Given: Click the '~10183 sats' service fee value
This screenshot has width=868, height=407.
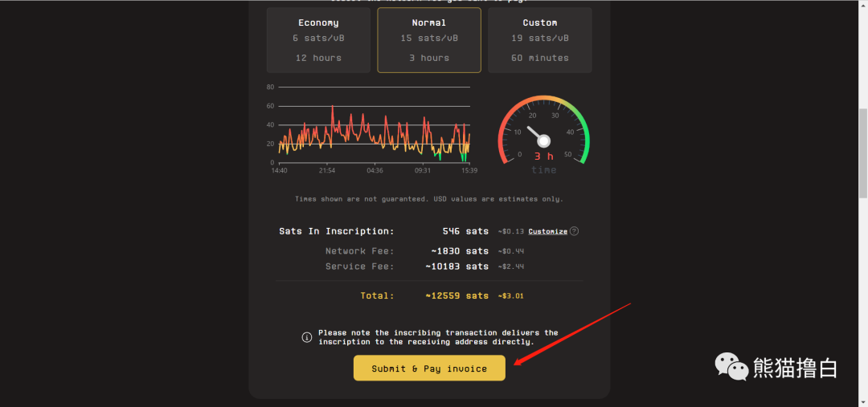Looking at the screenshot, I should click(457, 267).
